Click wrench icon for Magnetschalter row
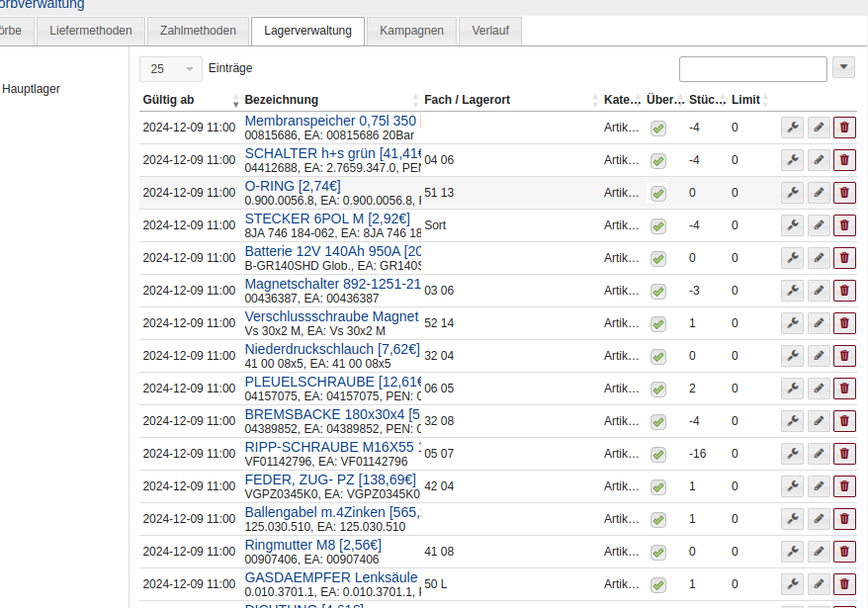The image size is (868, 608). coord(792,291)
